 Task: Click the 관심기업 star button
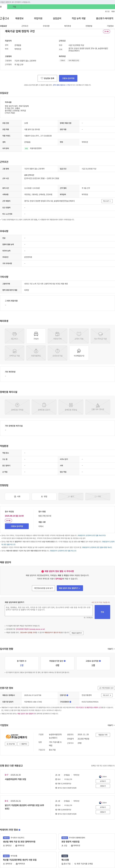pyautogui.click(x=10, y=744)
